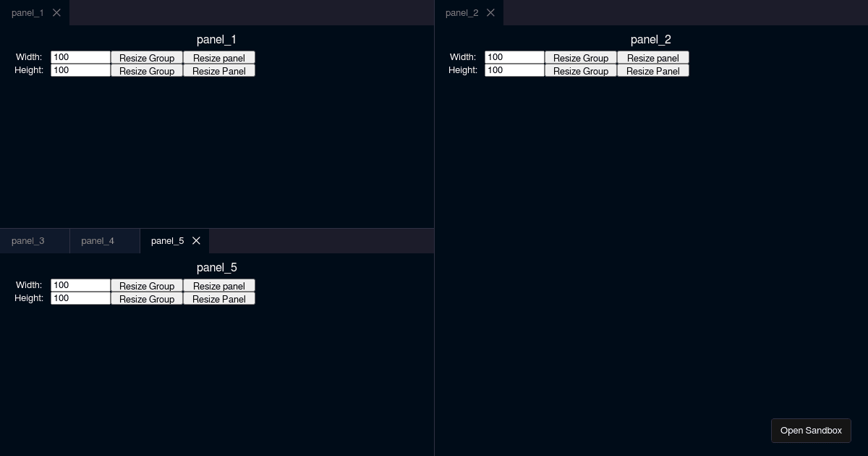Click Resize panel in the panel_5 view

coord(219,286)
